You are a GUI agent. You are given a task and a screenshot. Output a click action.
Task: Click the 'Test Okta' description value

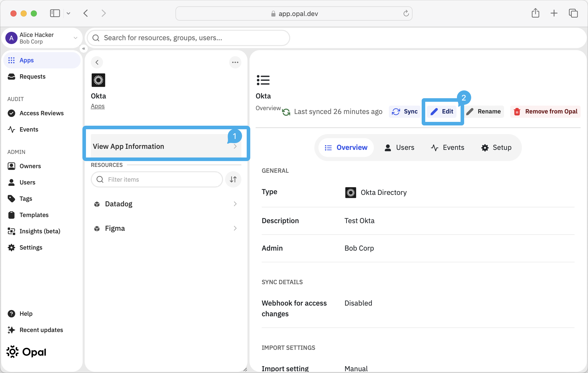click(x=359, y=221)
